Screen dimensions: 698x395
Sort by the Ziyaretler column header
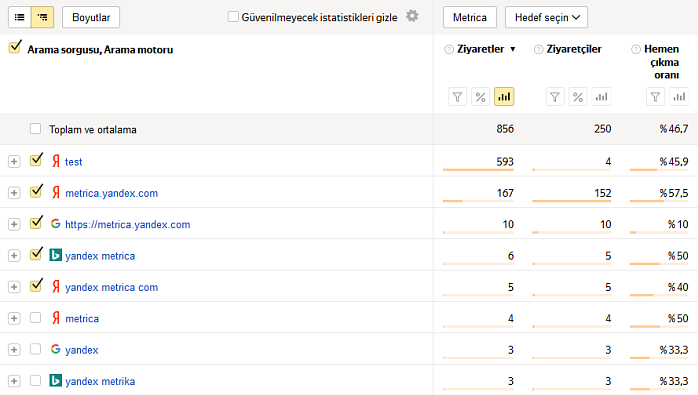click(480, 49)
